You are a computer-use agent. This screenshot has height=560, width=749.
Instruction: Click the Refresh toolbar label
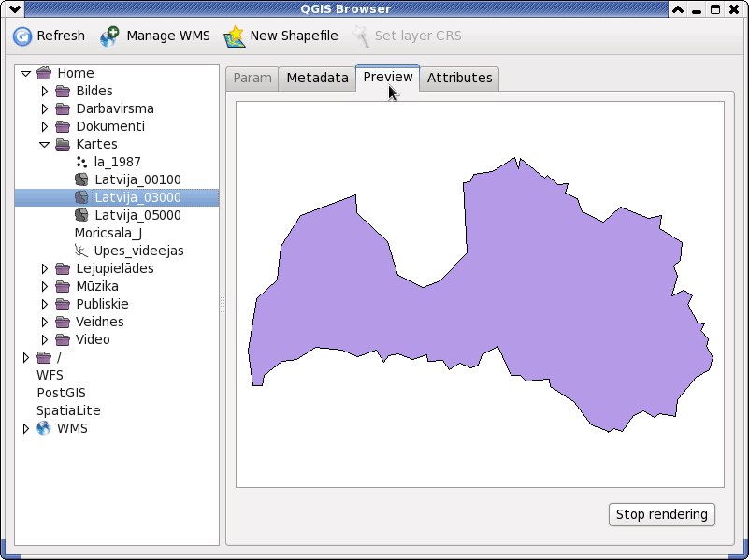click(61, 36)
